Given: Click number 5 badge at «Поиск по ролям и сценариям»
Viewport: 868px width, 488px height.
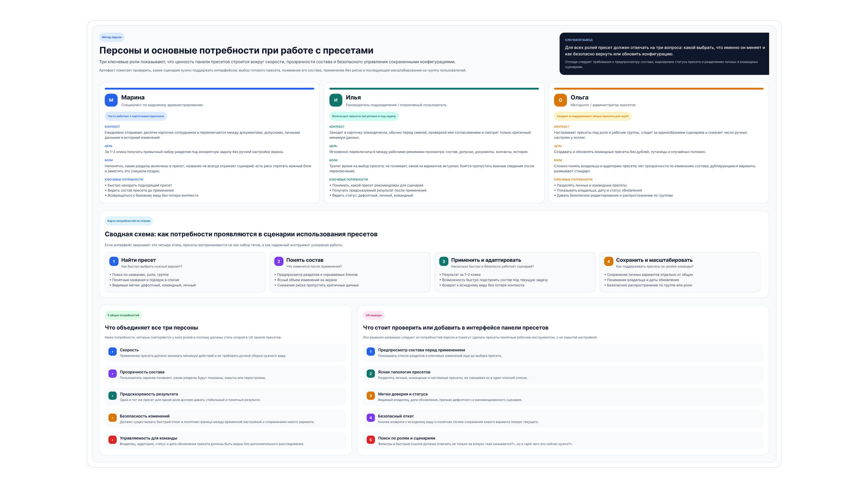Looking at the screenshot, I should click(371, 440).
